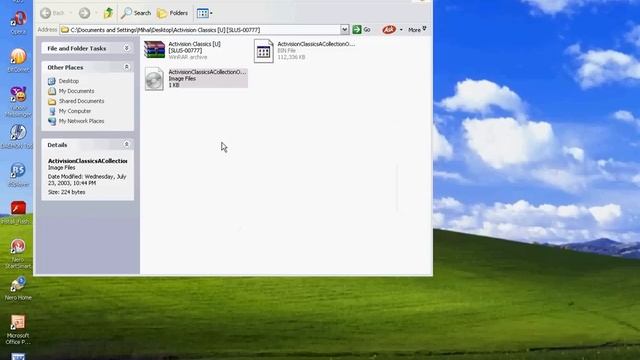The width and height of the screenshot is (640, 360).
Task: Click the Yahoo Messenger desktop shortcut
Action: (x=18, y=102)
